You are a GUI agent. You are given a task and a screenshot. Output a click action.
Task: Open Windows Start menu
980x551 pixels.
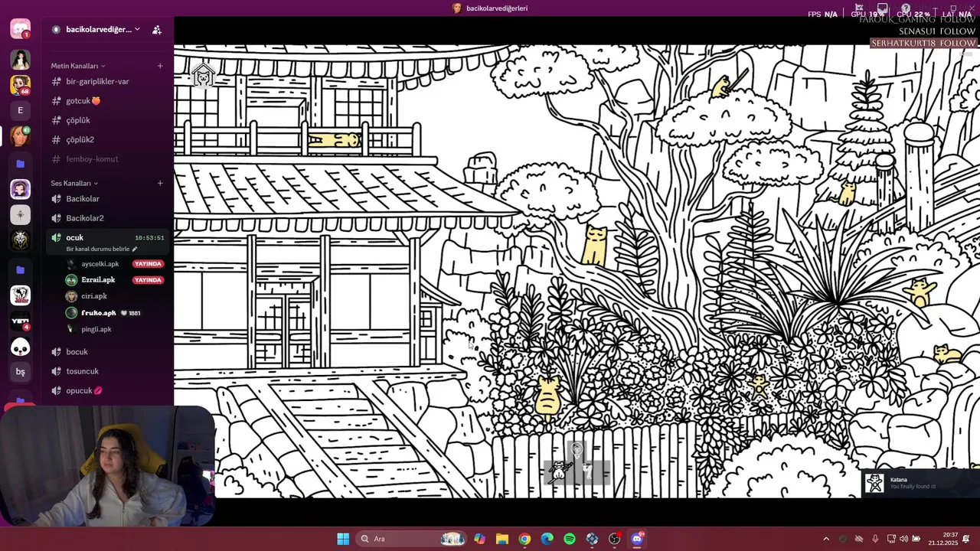(343, 539)
